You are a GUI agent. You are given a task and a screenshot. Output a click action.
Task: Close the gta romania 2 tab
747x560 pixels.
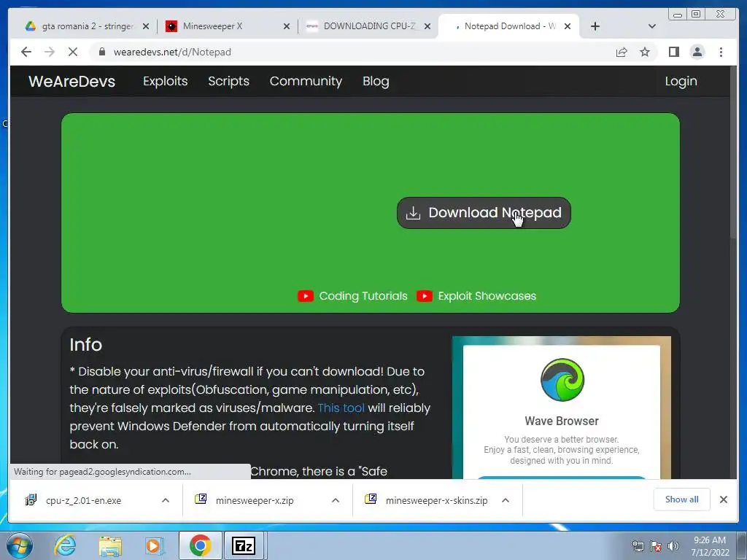(146, 26)
